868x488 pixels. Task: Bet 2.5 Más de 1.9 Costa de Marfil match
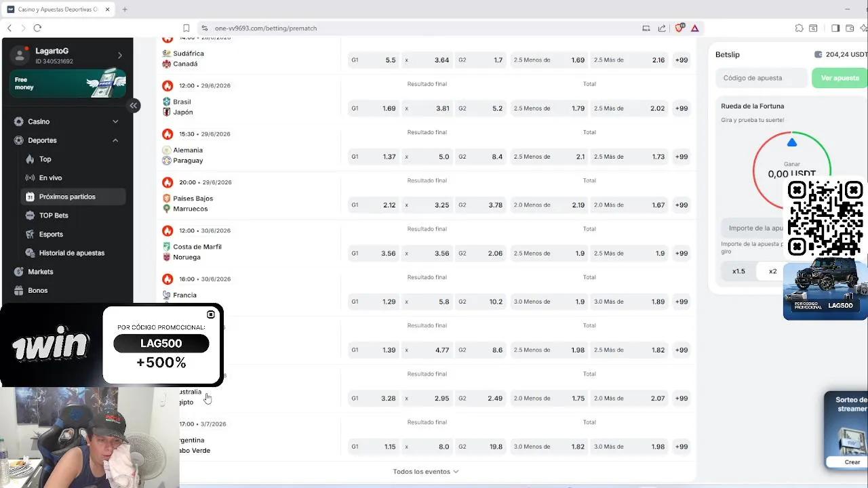(629, 253)
